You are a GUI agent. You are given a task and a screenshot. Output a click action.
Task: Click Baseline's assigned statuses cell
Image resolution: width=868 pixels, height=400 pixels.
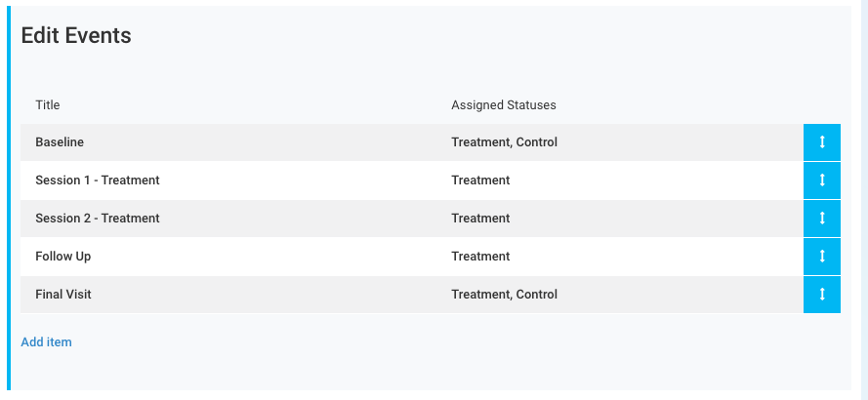pos(504,142)
